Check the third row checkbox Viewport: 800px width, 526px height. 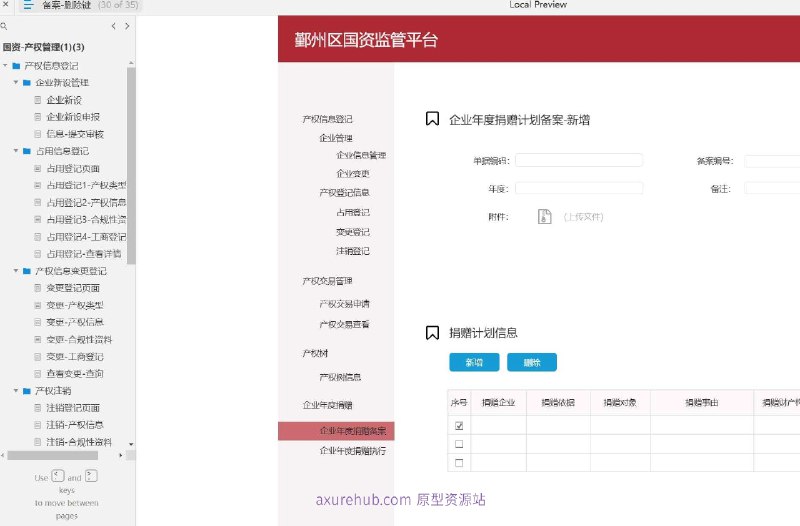pos(459,463)
